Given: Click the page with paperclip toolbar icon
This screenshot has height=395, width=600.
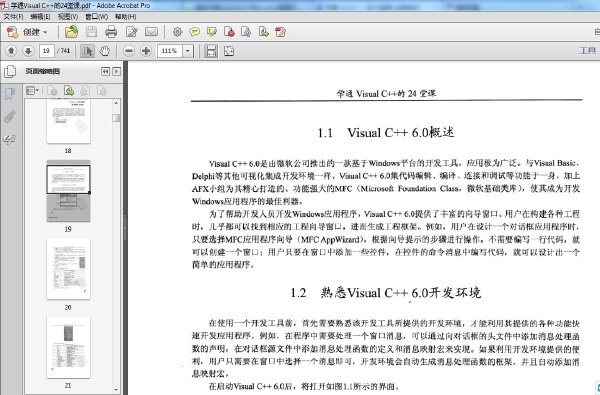Looking at the screenshot, I should [246, 32].
